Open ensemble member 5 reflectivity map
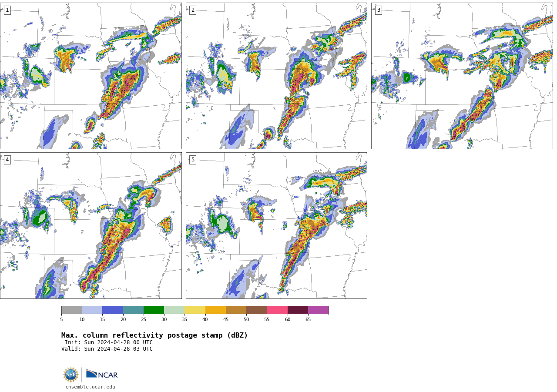 (276, 225)
